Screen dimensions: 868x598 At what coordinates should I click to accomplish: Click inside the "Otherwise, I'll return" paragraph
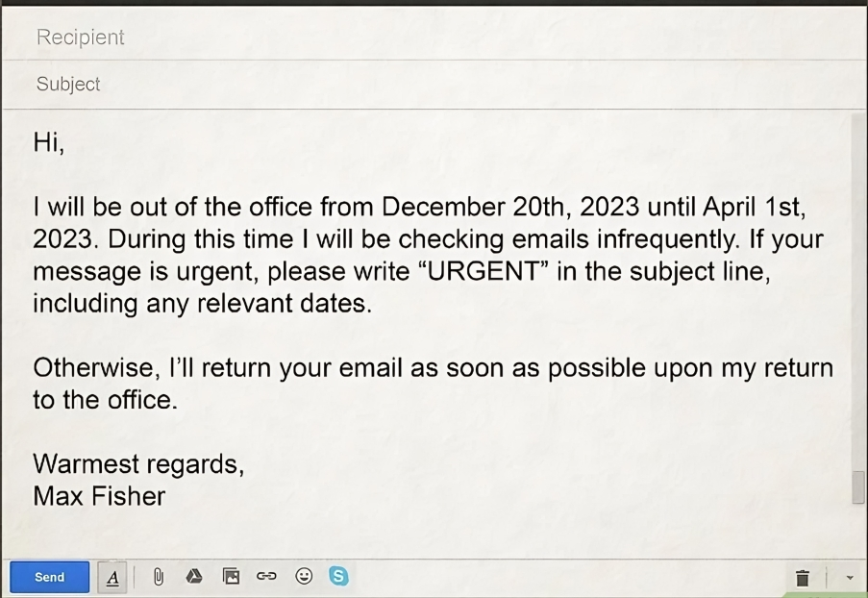coord(433,384)
